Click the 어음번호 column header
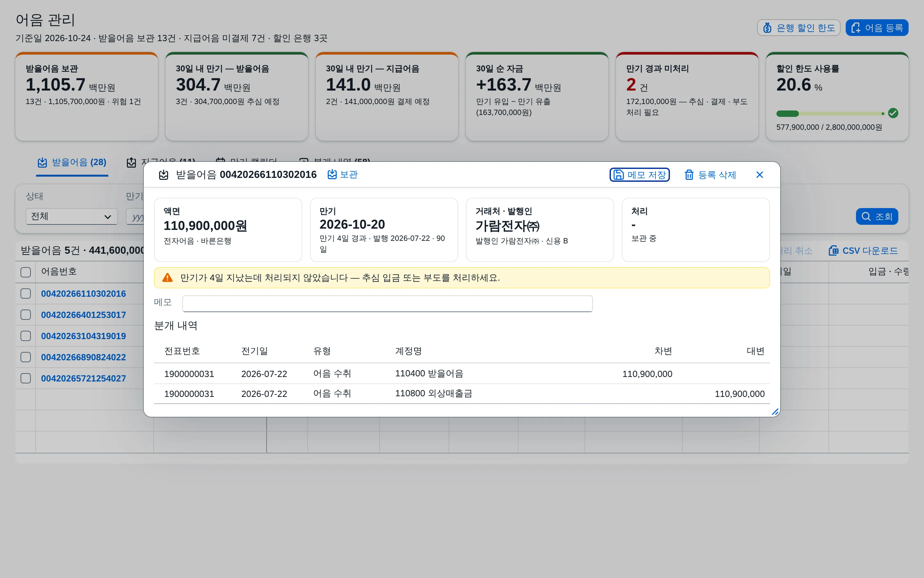 (x=59, y=271)
